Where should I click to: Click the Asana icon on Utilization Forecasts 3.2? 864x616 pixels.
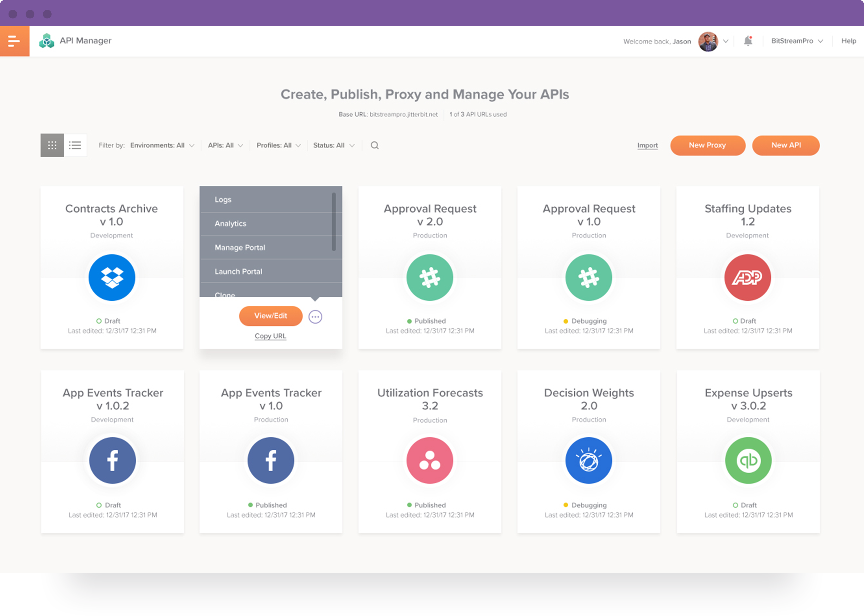click(429, 460)
